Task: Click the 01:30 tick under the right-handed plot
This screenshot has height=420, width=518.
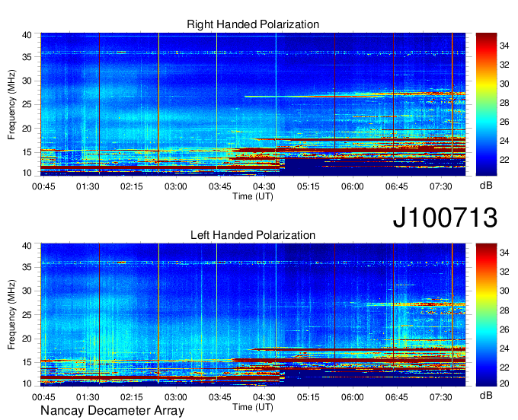Action: (88, 186)
